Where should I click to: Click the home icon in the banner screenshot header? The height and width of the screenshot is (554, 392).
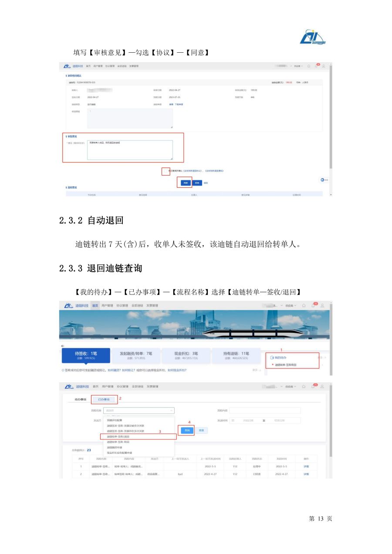click(x=304, y=305)
